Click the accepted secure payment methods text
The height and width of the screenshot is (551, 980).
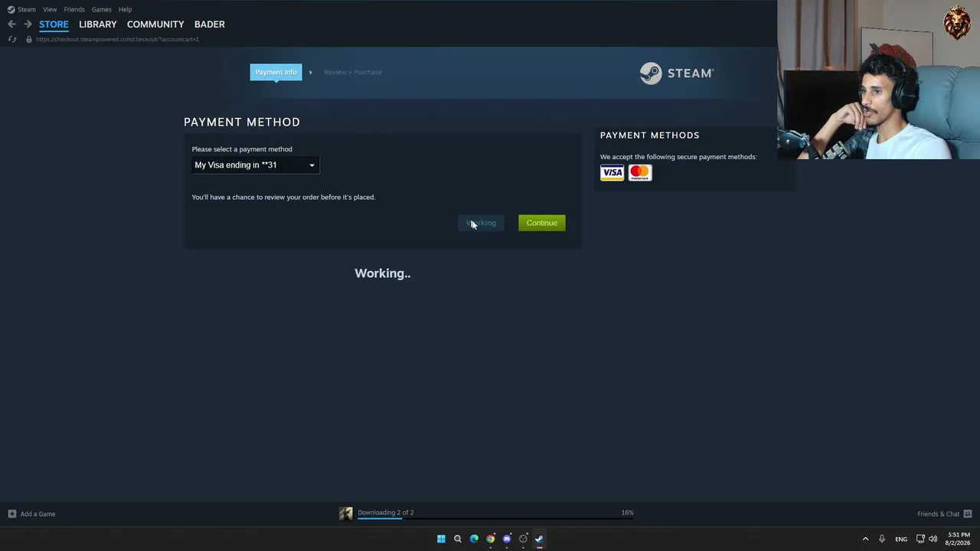pos(678,157)
